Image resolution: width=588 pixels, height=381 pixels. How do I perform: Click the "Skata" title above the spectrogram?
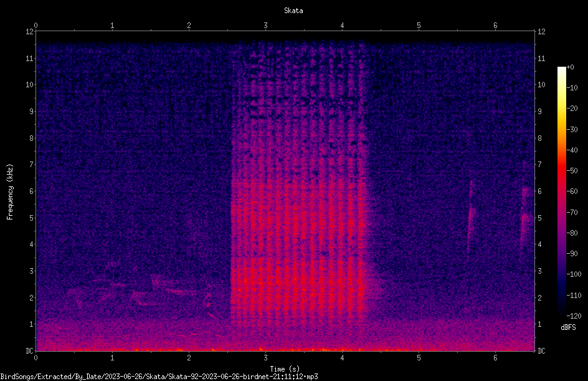(293, 11)
